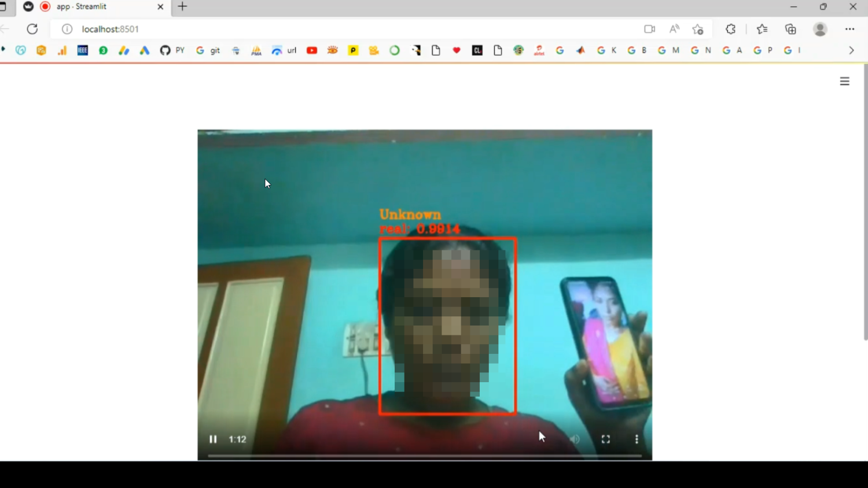Open Collections panel
Viewport: 868px width, 488px height.
790,29
